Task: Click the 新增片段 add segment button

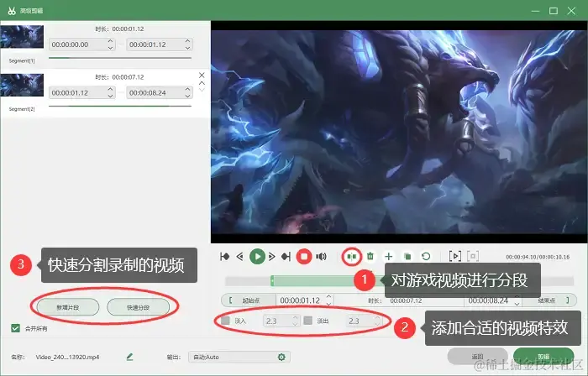Action: coord(68,307)
